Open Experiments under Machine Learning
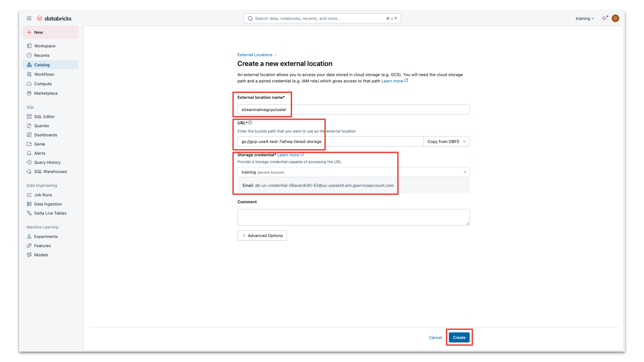 pos(46,237)
